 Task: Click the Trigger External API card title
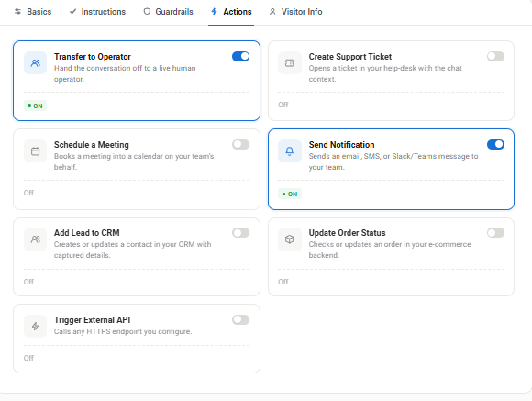(93, 320)
